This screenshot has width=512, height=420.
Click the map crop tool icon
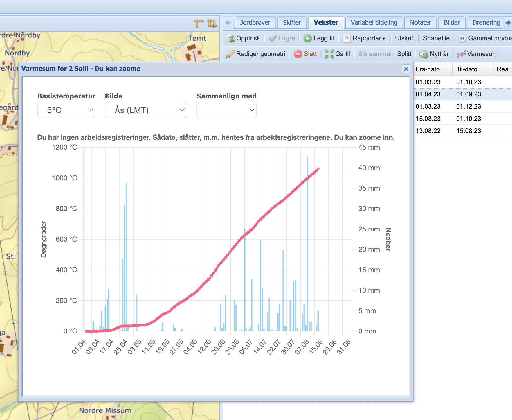(x=212, y=23)
